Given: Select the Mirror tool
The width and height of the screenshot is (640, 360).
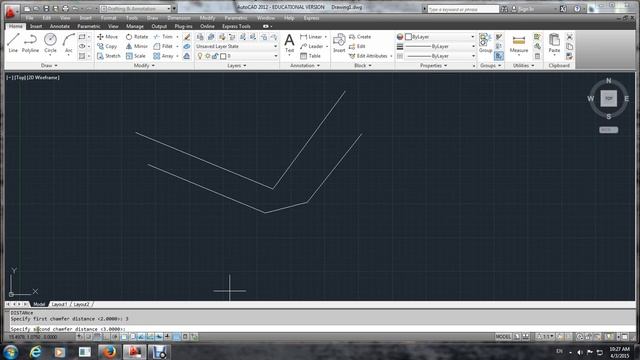Looking at the screenshot, I should [137, 46].
